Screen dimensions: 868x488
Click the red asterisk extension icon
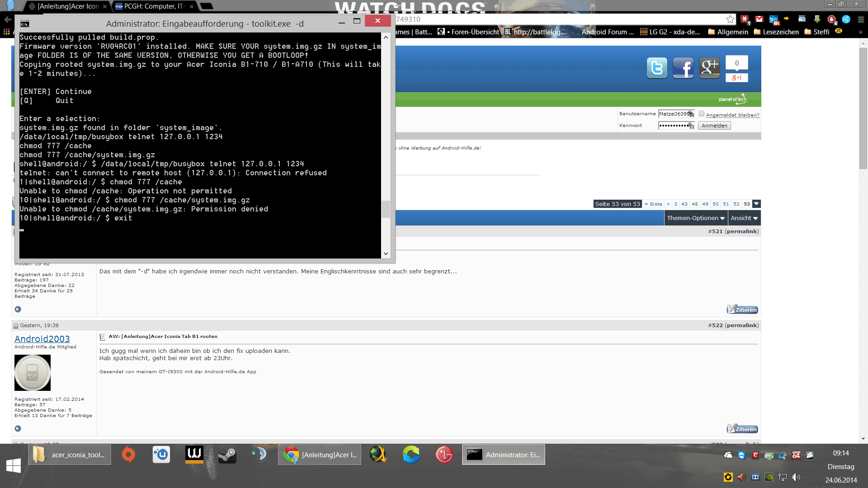745,19
